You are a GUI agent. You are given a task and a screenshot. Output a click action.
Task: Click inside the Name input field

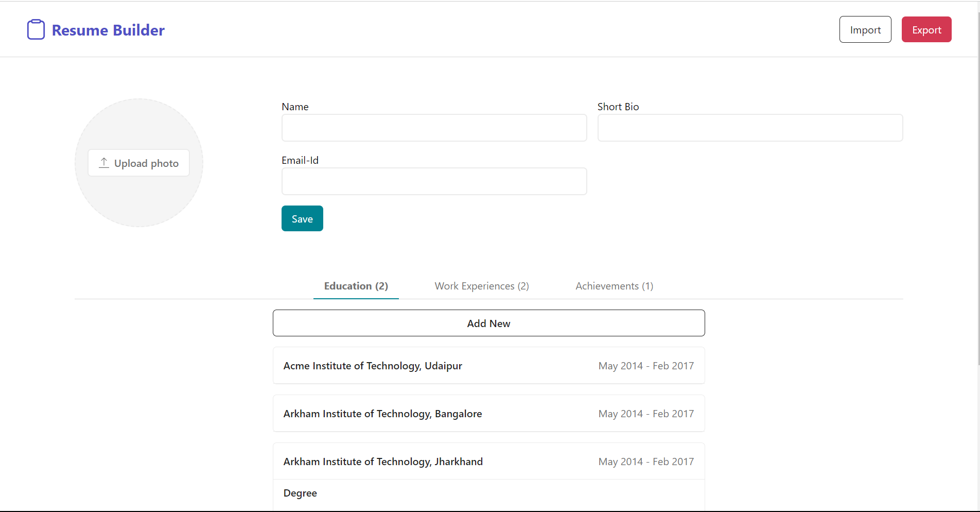pos(434,128)
